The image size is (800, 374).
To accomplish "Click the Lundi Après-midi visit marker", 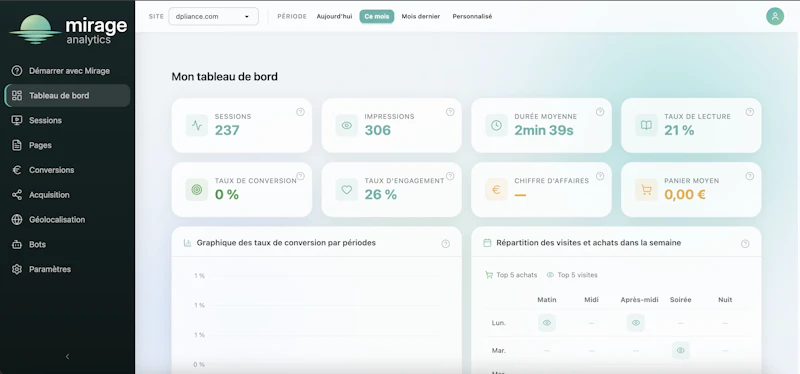I will 636,322.
